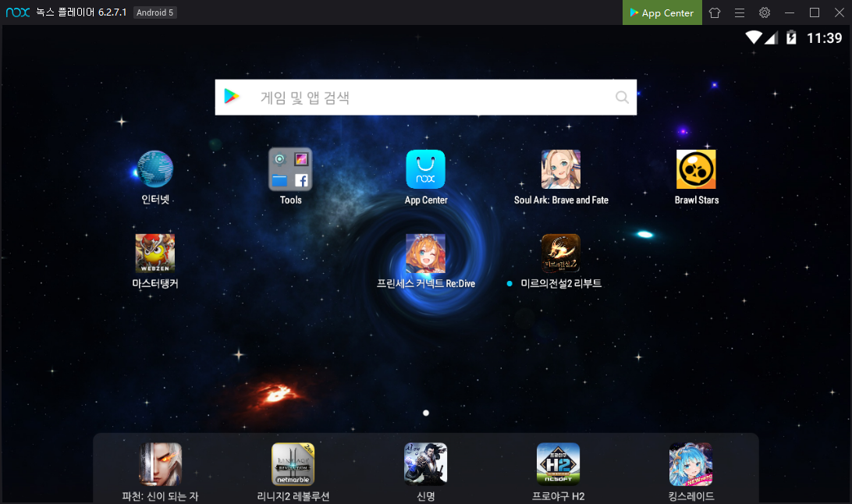Launch Soul Ark: Brave and Fate

(x=561, y=169)
